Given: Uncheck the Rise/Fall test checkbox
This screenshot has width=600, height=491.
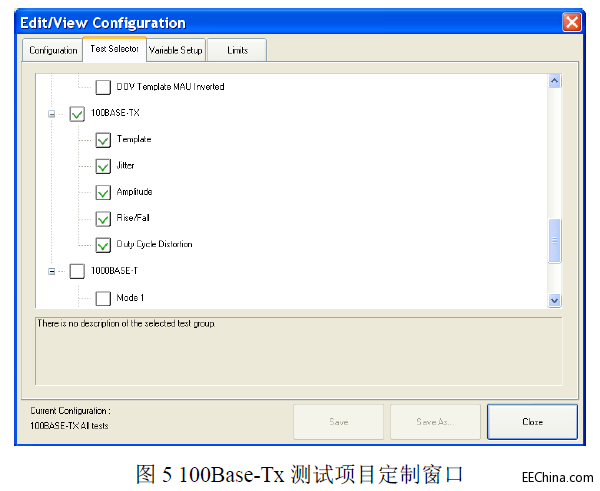Looking at the screenshot, I should [103, 219].
